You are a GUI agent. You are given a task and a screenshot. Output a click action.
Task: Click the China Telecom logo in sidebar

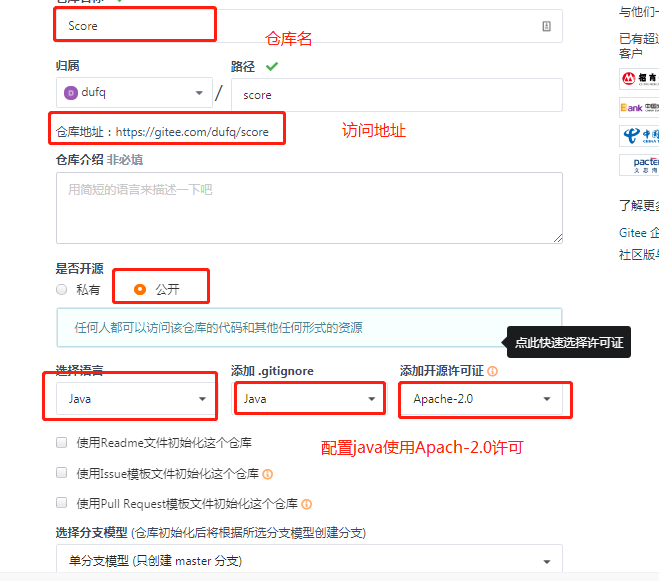pyautogui.click(x=639, y=136)
